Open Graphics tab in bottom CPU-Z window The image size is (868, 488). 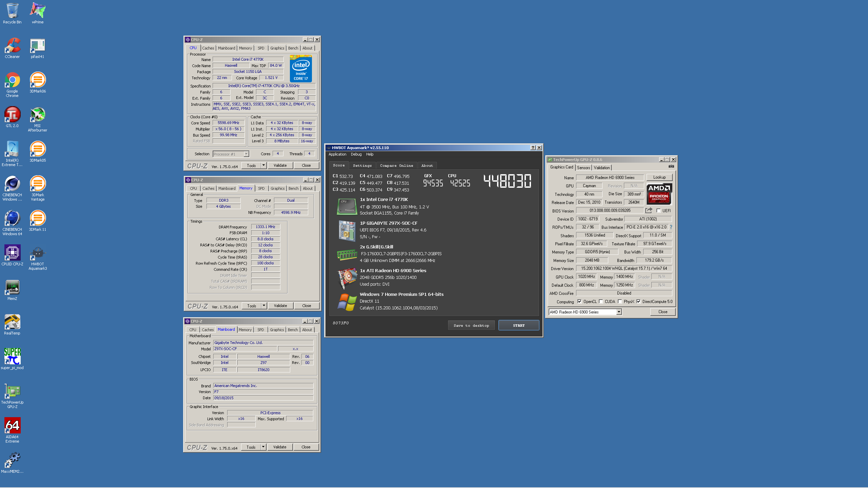(x=277, y=330)
